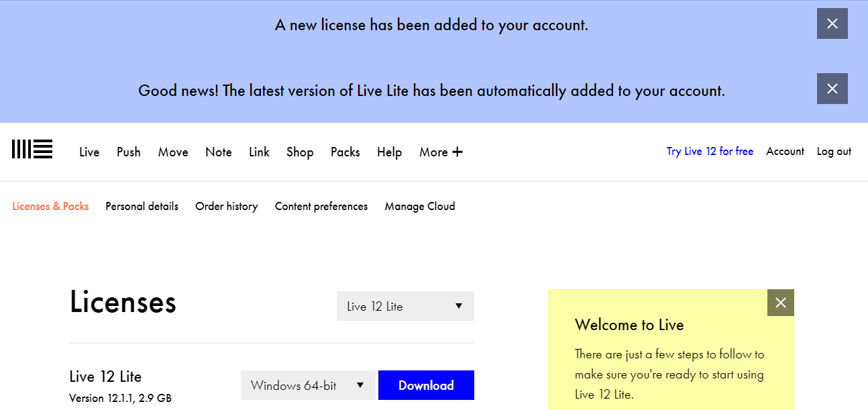This screenshot has height=410, width=868.
Task: Open the Move menu item
Action: coord(173,152)
